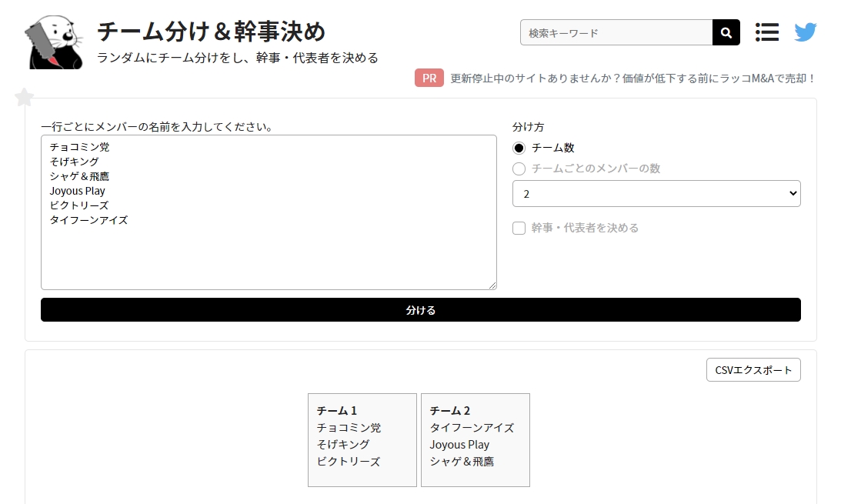Screen dimensions: 841x504
Task: Select the チームごとのメンバーの数 radio option
Action: tap(519, 169)
